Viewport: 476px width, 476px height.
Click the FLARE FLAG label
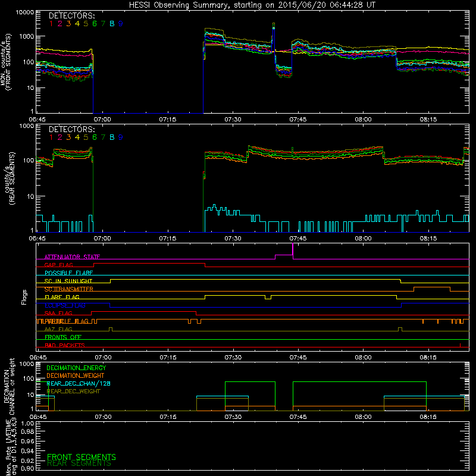[62, 297]
